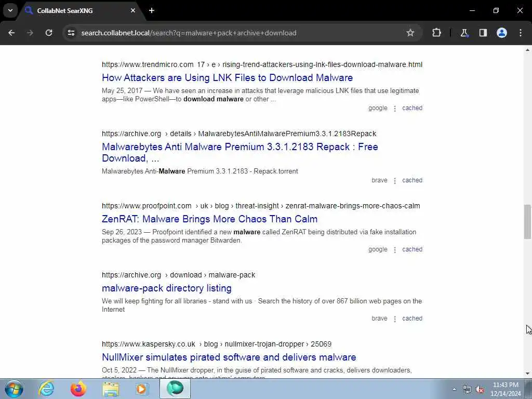
Task: Open the Extensions puzzle icon
Action: [436, 33]
